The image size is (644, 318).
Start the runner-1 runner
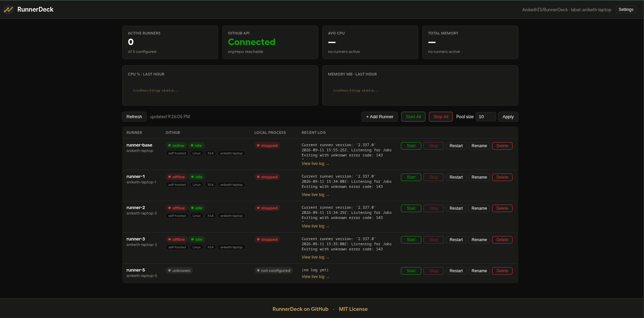(x=411, y=177)
